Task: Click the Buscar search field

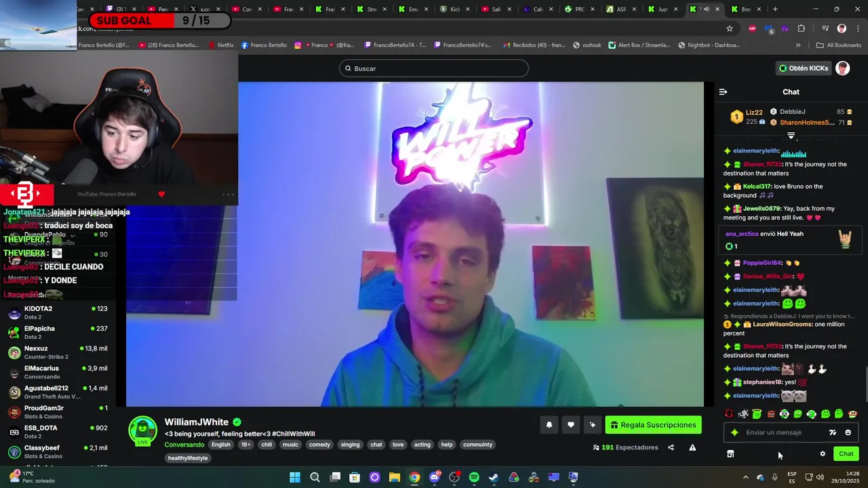Action: 434,68
